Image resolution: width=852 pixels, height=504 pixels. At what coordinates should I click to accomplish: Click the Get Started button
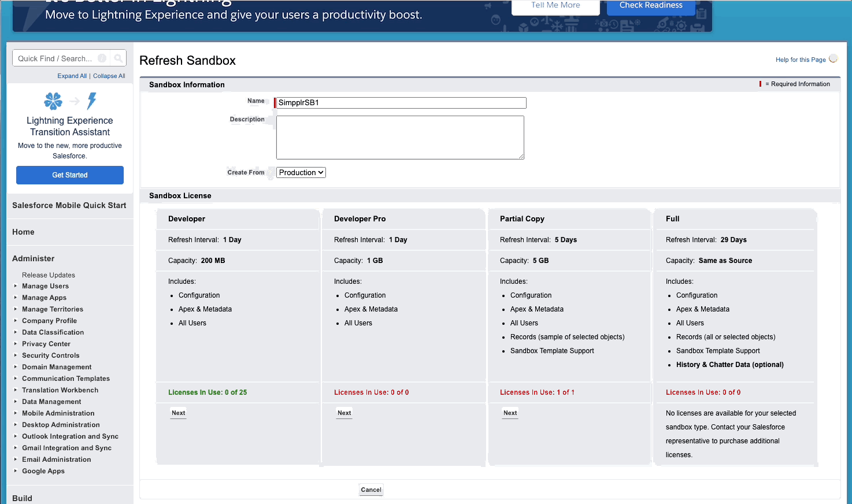click(70, 175)
